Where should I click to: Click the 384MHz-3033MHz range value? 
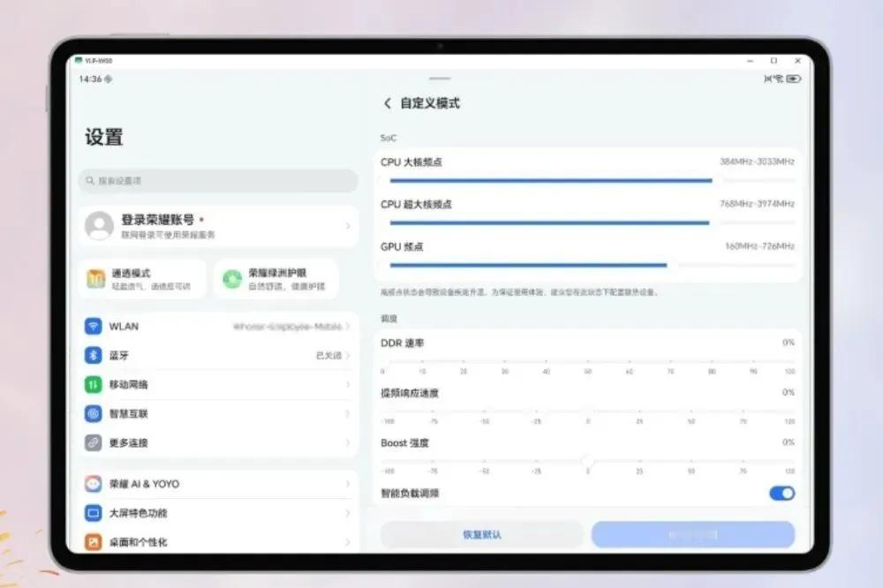758,162
